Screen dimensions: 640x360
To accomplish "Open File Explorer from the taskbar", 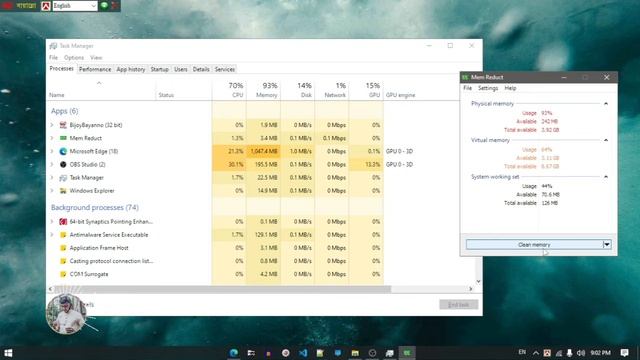I will (x=355, y=353).
